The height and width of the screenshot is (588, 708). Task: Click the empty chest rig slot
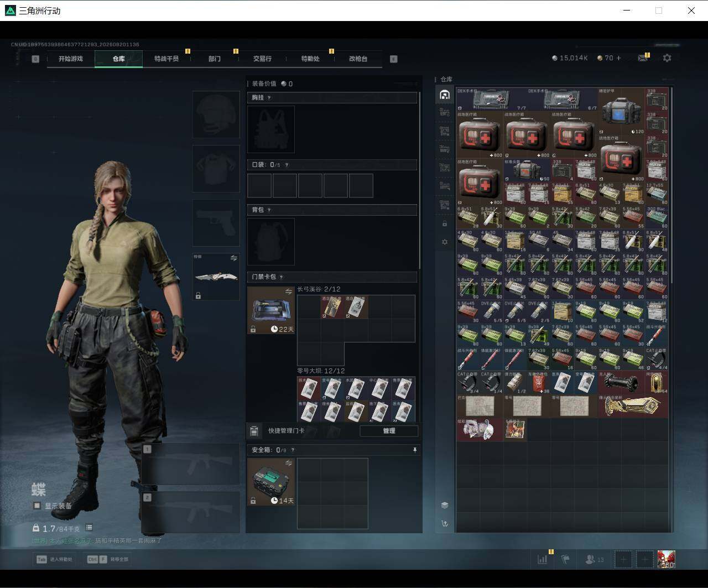pyautogui.click(x=271, y=129)
